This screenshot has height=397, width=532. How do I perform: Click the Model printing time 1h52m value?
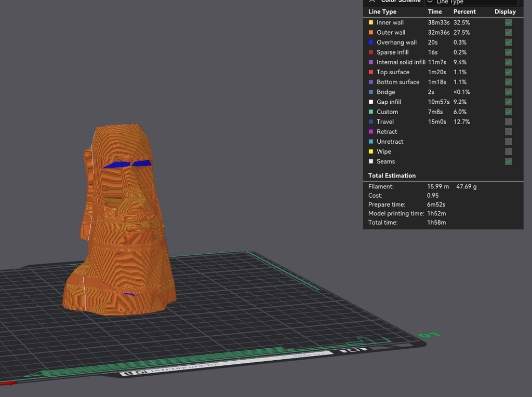(x=436, y=213)
